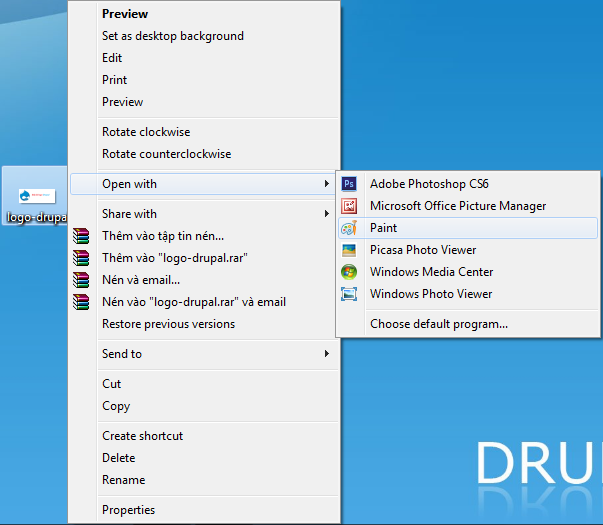This screenshot has height=525, width=603.
Task: Click the Windows Photo Viewer icon
Action: [349, 294]
